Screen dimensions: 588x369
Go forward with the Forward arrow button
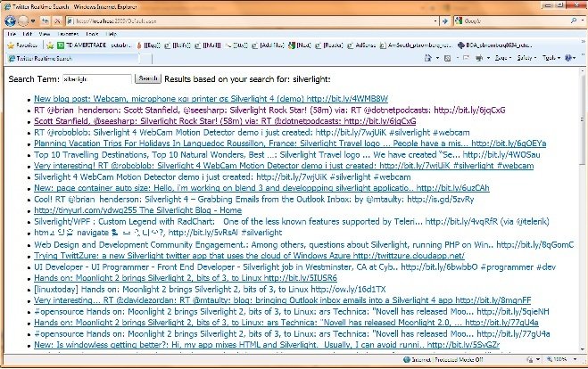(x=23, y=21)
